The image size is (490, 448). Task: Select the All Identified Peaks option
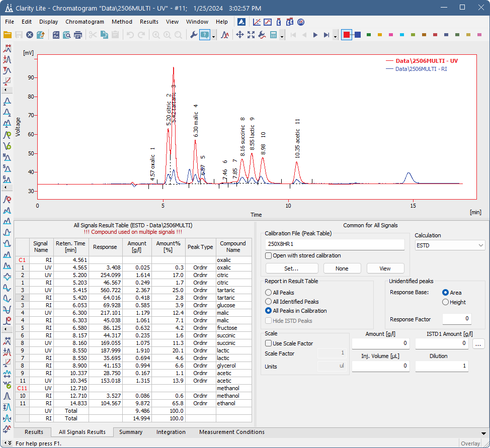269,302
